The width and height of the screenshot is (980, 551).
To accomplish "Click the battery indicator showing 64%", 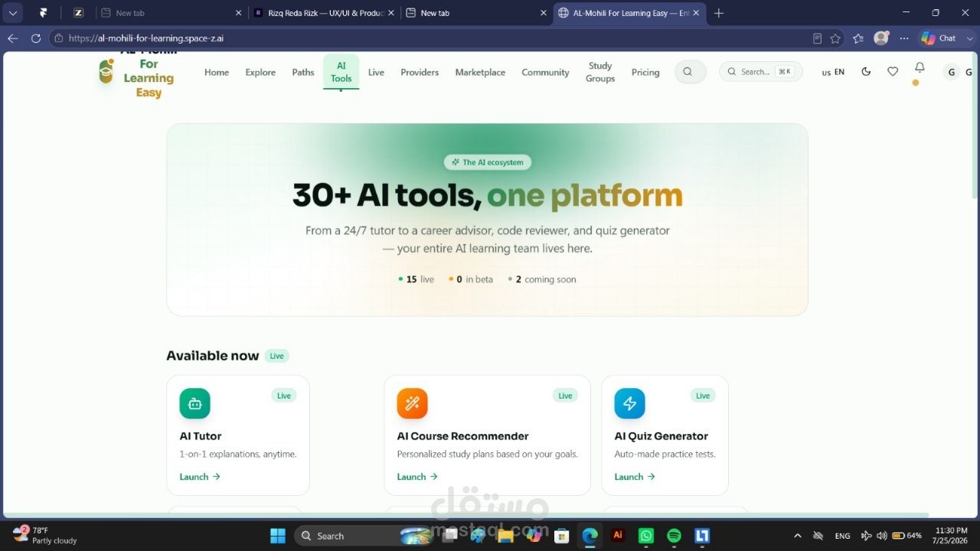I will 907,536.
